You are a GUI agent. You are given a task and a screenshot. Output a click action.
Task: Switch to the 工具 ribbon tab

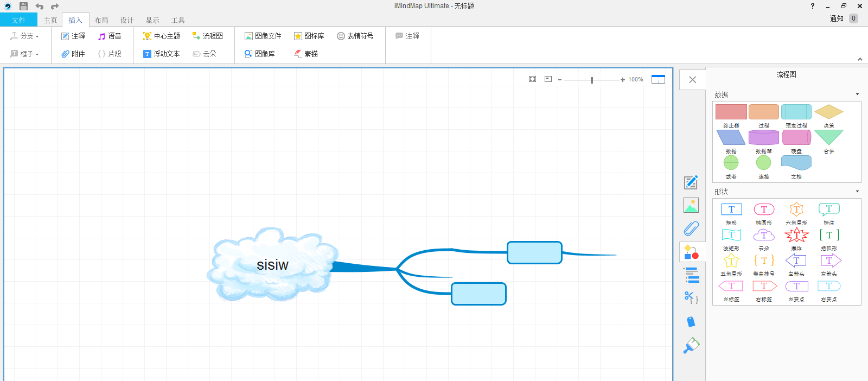coord(178,20)
